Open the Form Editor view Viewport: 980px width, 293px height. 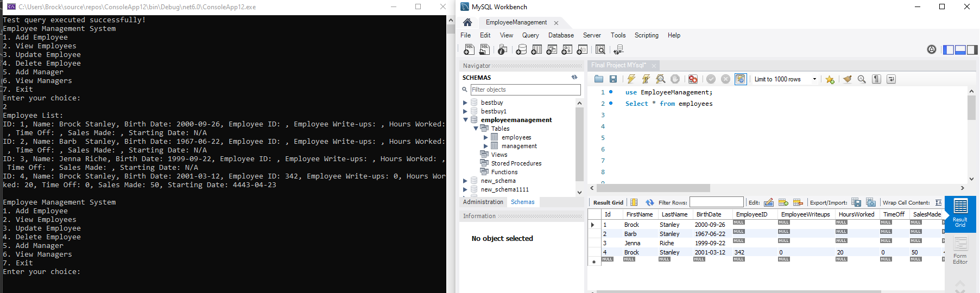[x=960, y=251]
